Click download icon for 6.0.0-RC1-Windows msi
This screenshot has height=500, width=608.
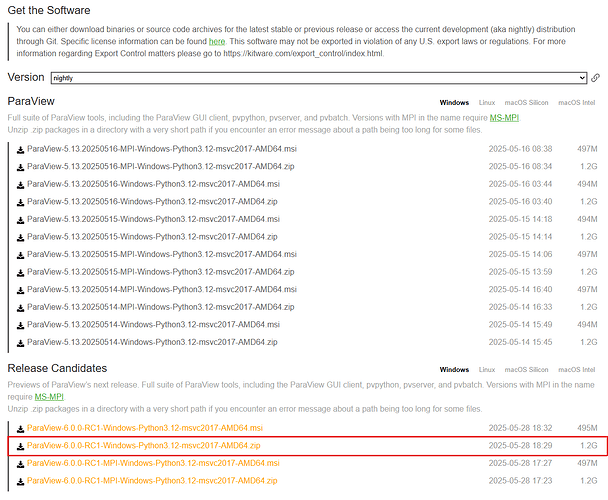tap(21, 429)
